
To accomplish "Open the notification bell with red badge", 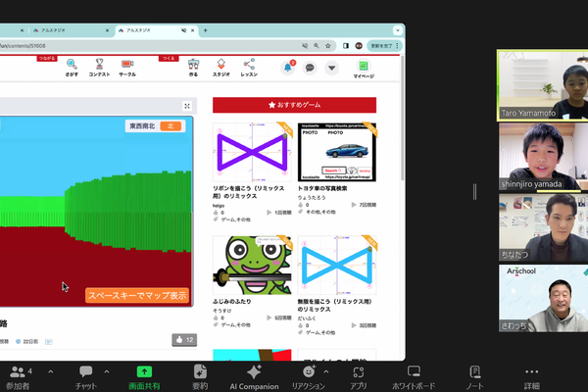I will (287, 68).
